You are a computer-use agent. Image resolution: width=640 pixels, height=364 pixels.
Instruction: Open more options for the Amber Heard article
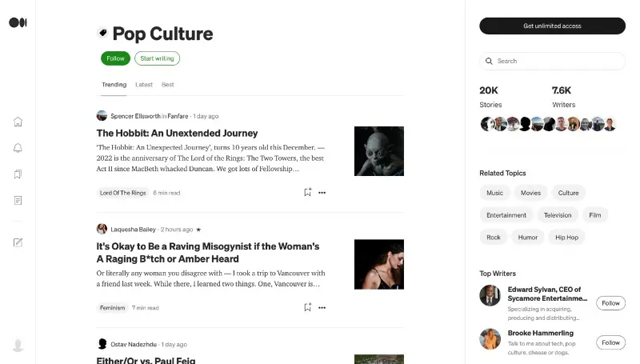[322, 307]
